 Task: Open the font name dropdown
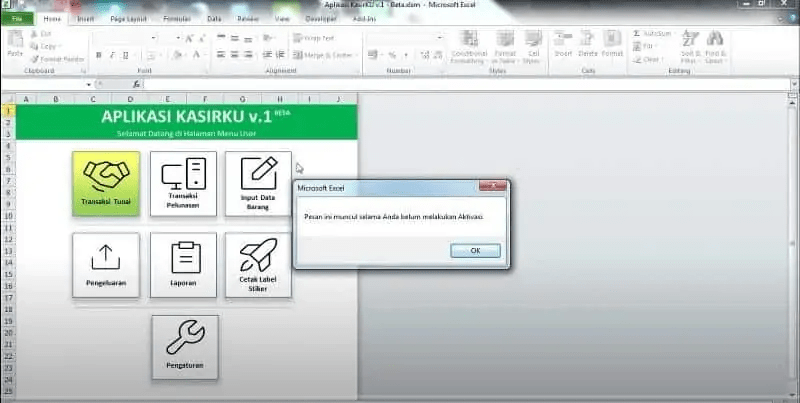tap(154, 38)
